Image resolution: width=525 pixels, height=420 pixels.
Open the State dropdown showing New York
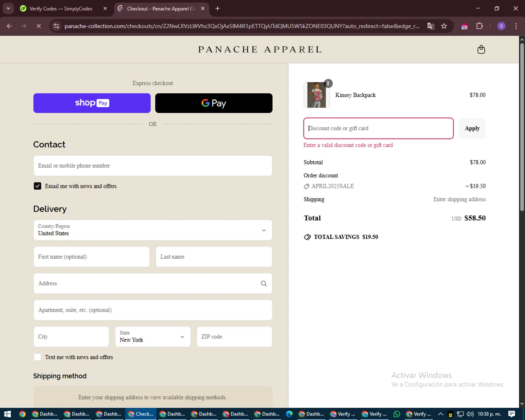coord(153,337)
